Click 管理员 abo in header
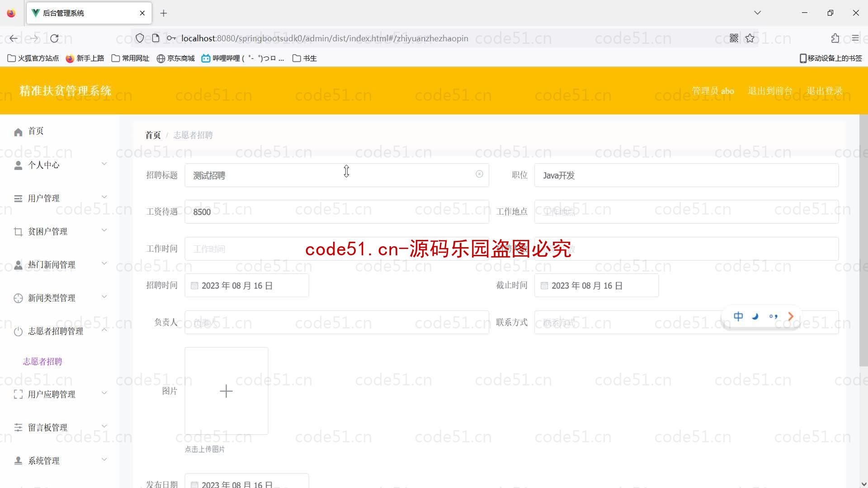Image resolution: width=868 pixels, height=488 pixels. click(x=713, y=91)
